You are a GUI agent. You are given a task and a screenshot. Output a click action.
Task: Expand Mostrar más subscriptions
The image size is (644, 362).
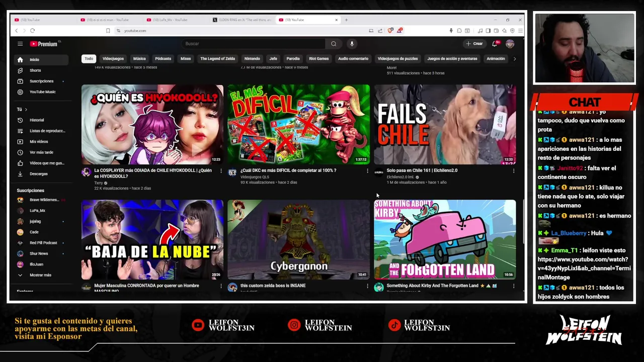[42, 275]
